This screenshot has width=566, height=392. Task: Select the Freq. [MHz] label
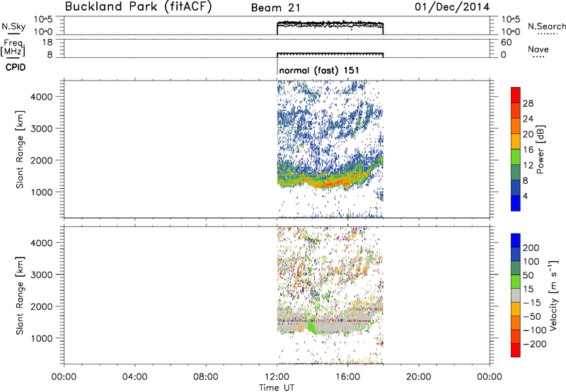tap(13, 47)
